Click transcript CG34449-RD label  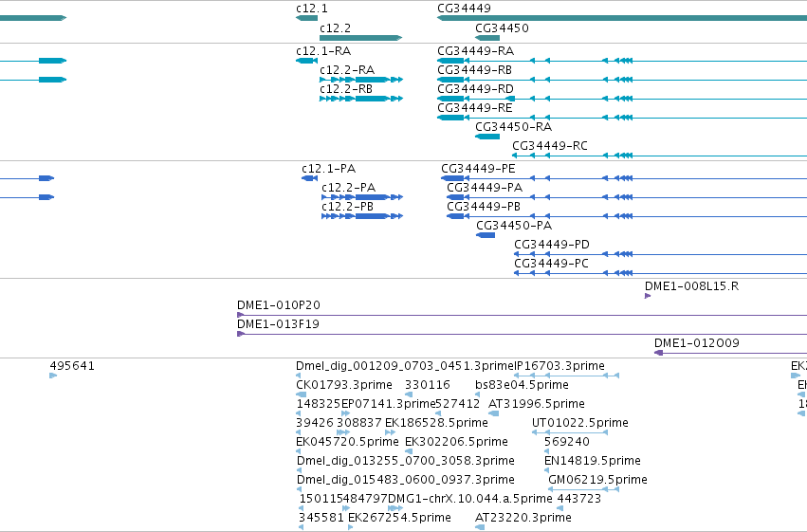[x=475, y=89]
